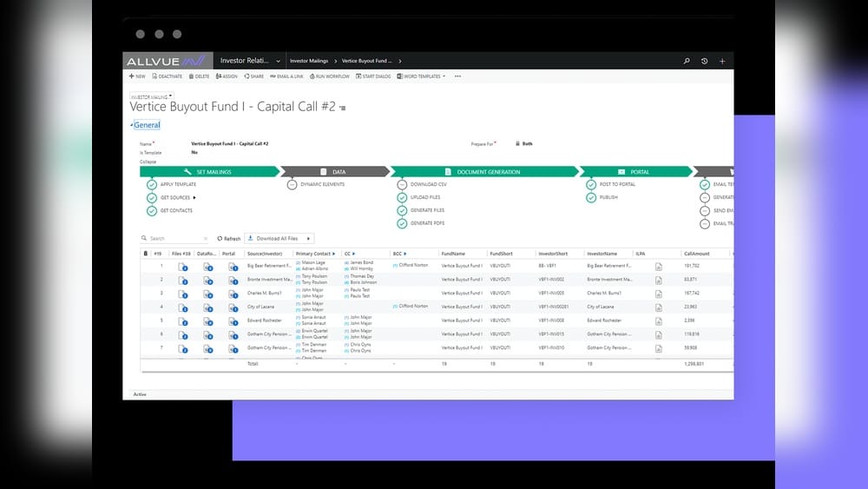Toggle the Upload Files step check
868x489 pixels.
(x=402, y=197)
